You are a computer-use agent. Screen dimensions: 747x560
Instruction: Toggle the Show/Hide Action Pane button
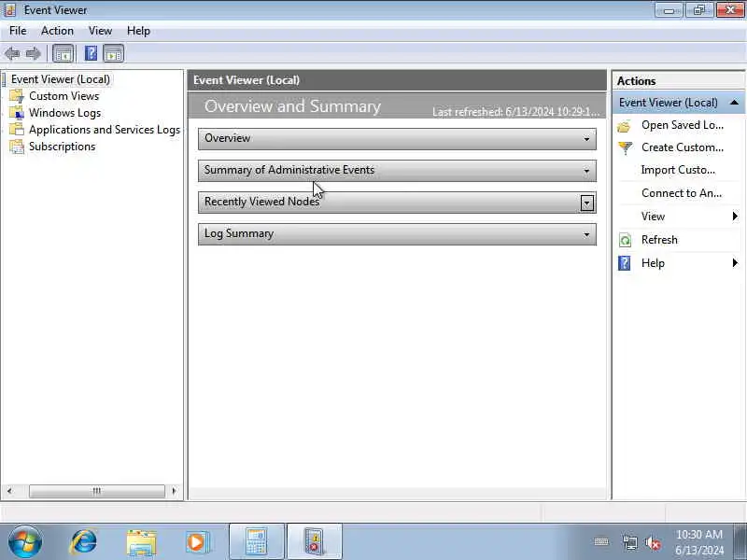pyautogui.click(x=113, y=53)
